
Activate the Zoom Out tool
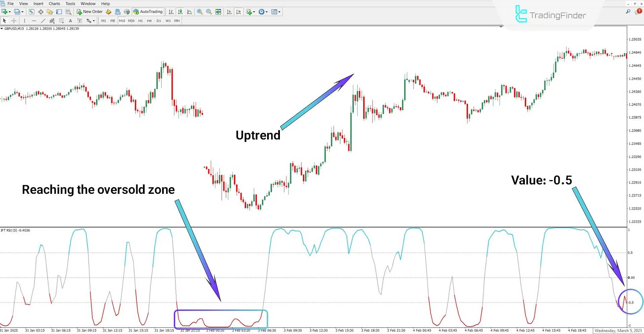tap(209, 11)
